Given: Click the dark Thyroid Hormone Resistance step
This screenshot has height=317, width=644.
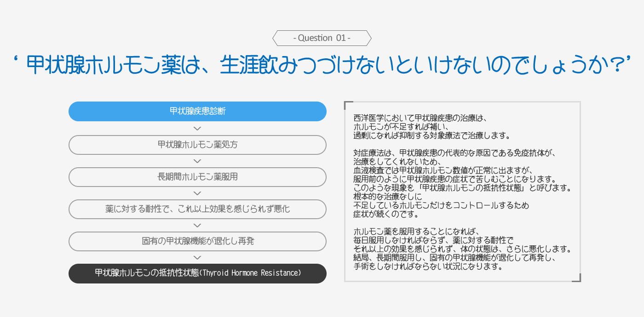Looking at the screenshot, I should pos(197,273).
